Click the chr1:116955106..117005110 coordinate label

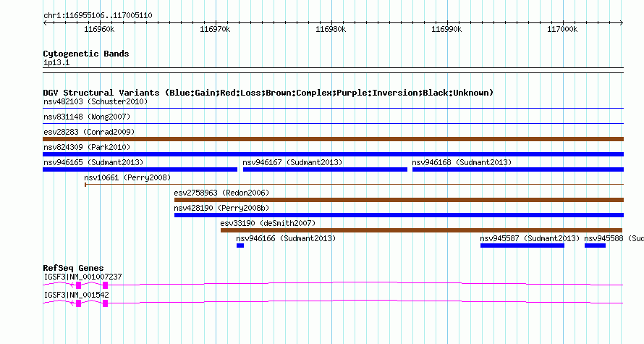click(x=98, y=15)
